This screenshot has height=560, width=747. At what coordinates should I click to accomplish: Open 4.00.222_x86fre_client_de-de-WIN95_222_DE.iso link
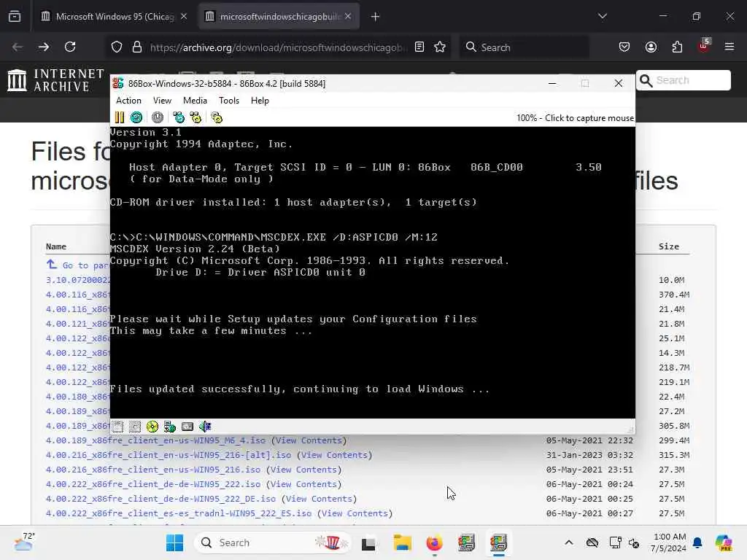click(x=160, y=499)
